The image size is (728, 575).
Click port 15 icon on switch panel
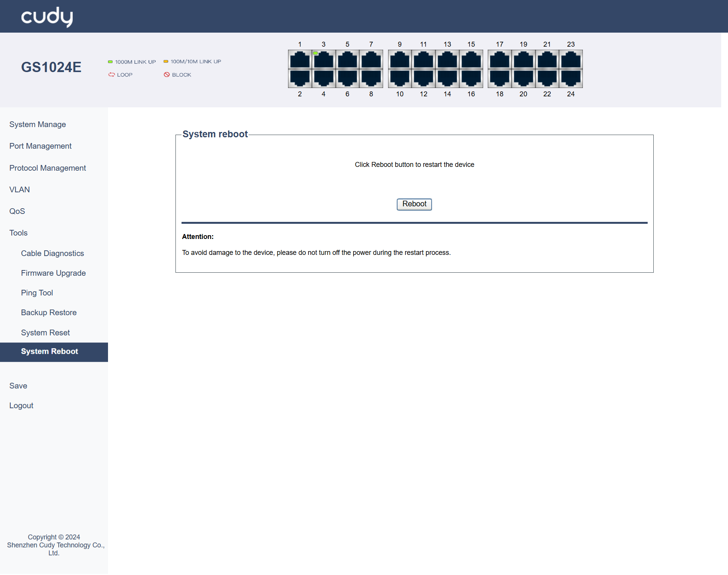[471, 60]
